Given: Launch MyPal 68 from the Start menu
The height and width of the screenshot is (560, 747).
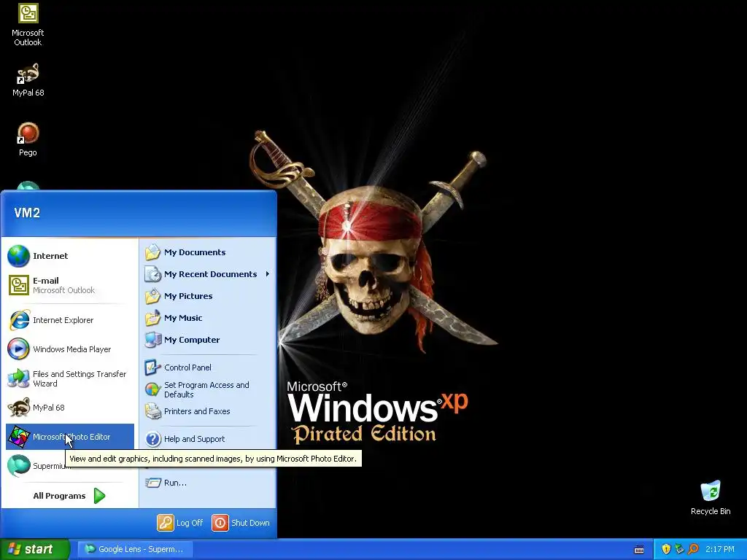Looking at the screenshot, I should (x=69, y=408).
